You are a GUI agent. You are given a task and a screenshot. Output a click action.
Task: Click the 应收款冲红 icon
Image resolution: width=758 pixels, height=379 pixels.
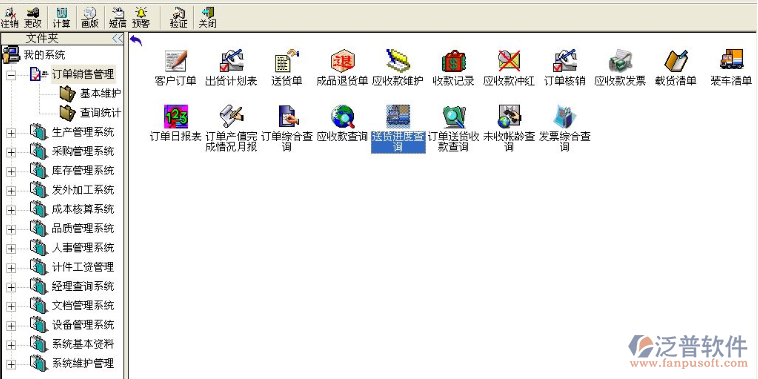(509, 61)
